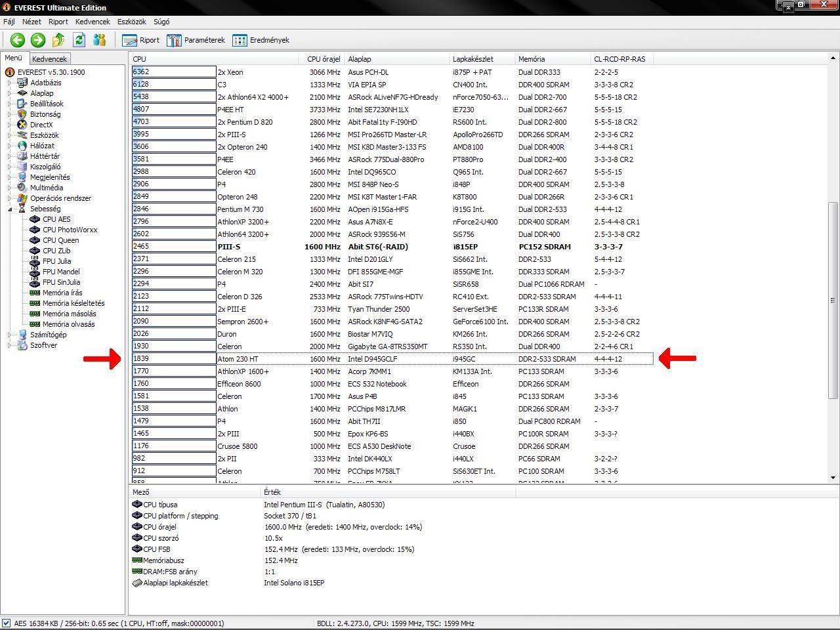Image resolution: width=840 pixels, height=630 pixels.
Task: Sort by Lapkakészlet column header
Action: tap(482, 59)
